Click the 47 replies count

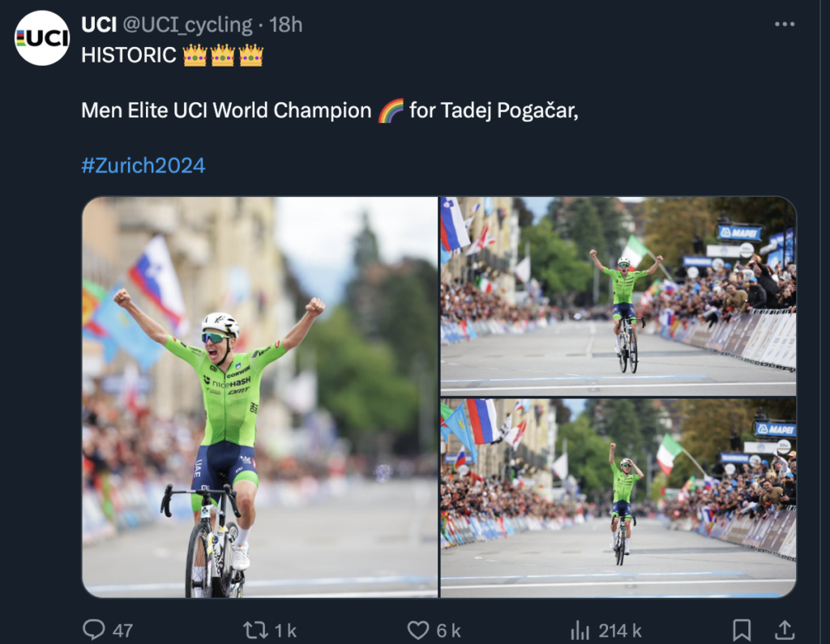pyautogui.click(x=122, y=631)
